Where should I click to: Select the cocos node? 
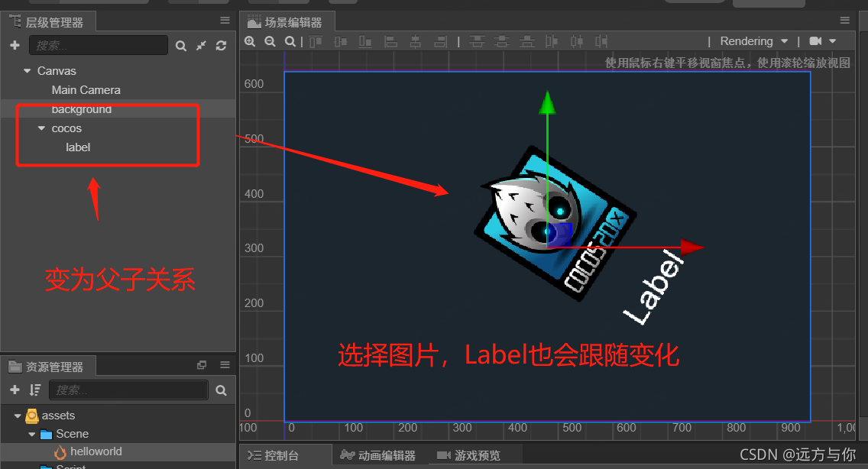click(66, 128)
